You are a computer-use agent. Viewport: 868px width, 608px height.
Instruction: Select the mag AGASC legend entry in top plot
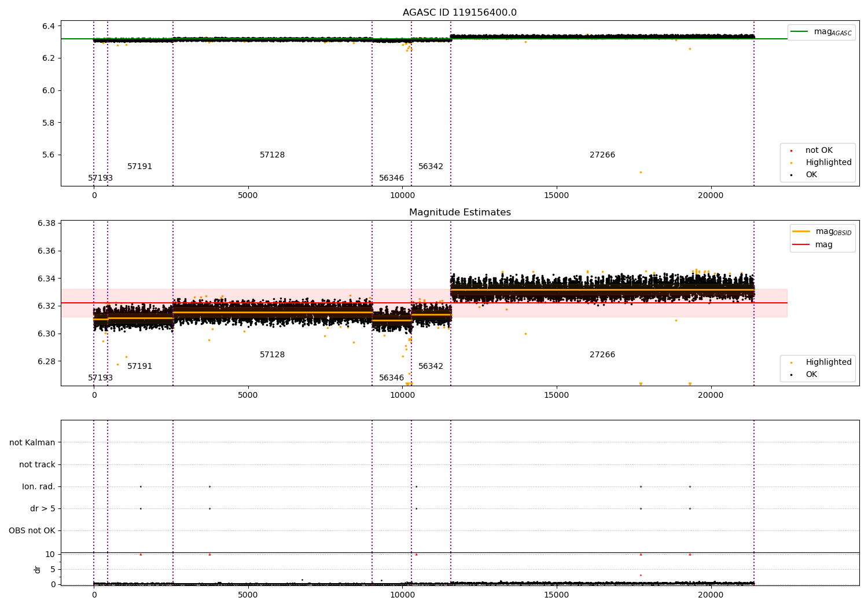(821, 32)
